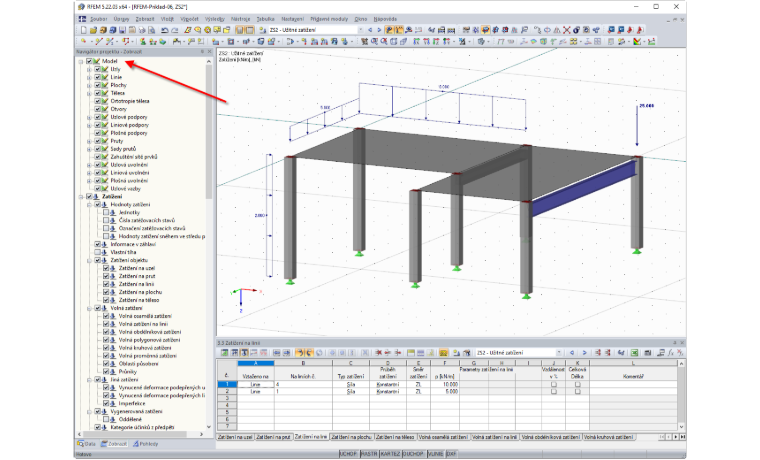Screen dimensions: 760x460
Task: Toggle the RASTR status bar button
Action: pyautogui.click(x=369, y=454)
